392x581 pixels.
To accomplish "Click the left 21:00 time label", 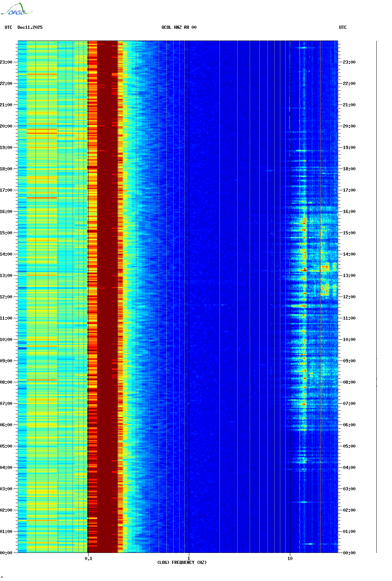I will point(6,105).
